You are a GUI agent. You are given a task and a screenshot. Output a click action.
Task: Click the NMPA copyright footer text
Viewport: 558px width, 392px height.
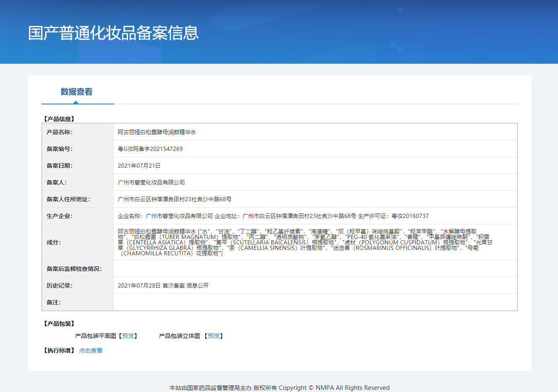(x=279, y=388)
